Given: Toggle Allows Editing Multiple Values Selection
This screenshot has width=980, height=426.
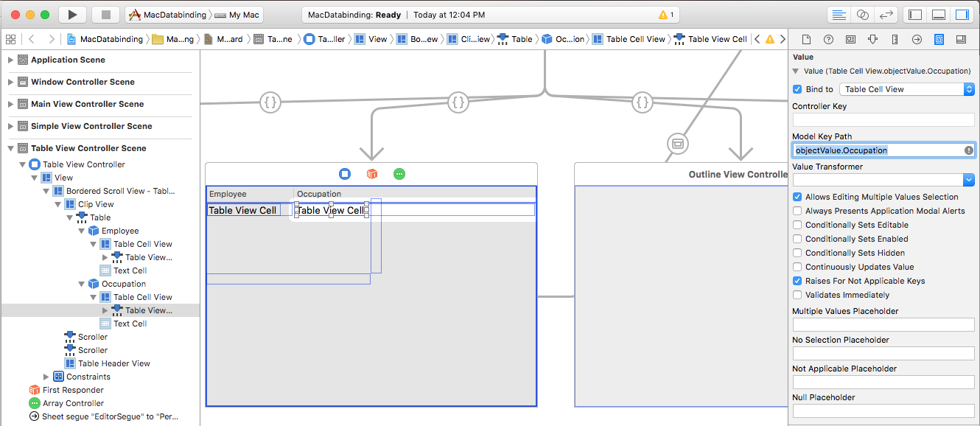Looking at the screenshot, I should click(x=797, y=197).
